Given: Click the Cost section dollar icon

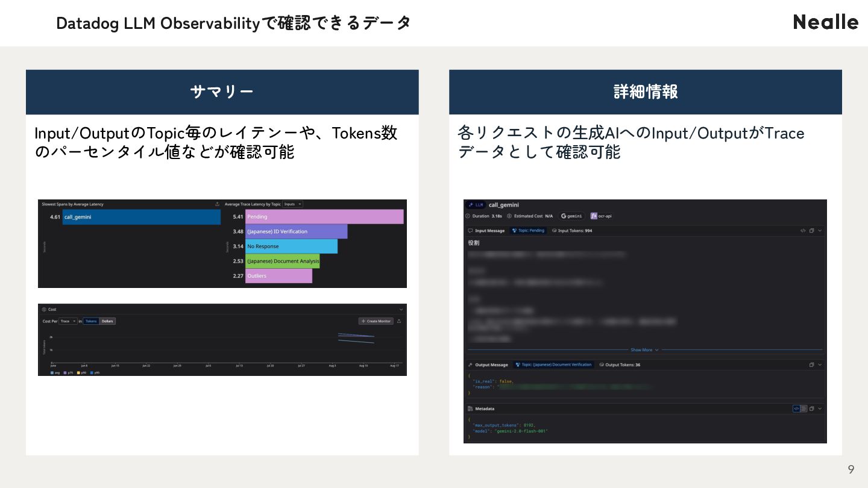Looking at the screenshot, I should [x=44, y=309].
